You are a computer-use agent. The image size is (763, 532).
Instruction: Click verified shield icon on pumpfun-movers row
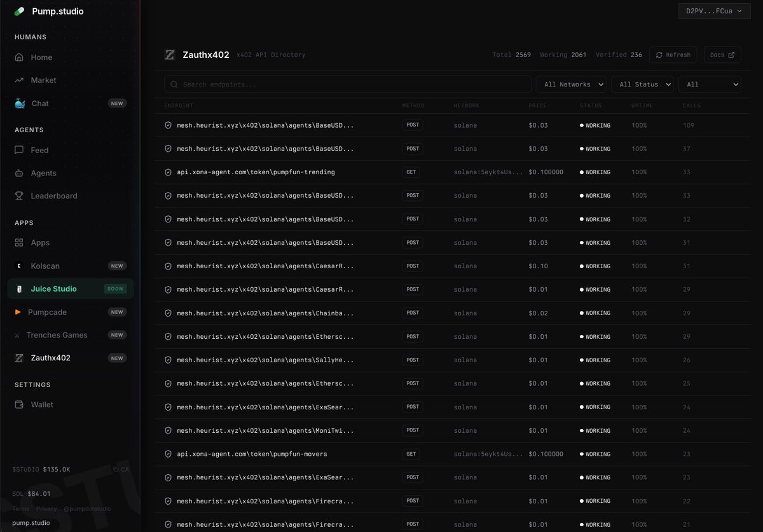pyautogui.click(x=168, y=454)
